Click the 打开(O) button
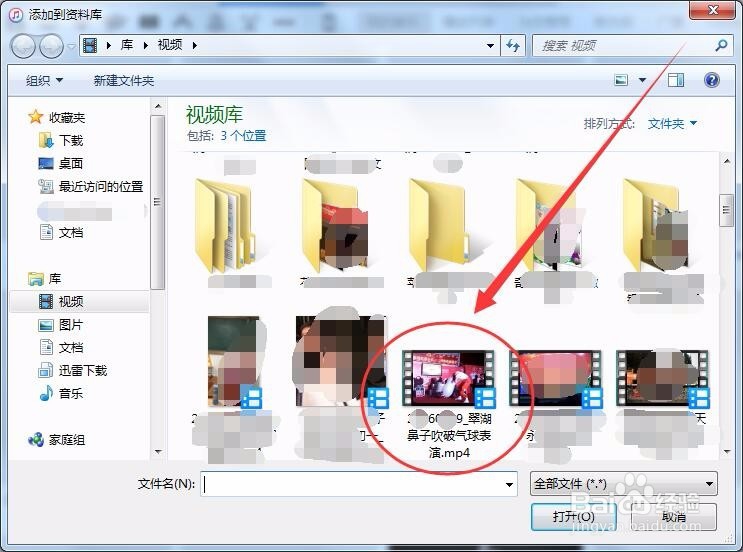This screenshot has width=743, height=552. click(573, 516)
